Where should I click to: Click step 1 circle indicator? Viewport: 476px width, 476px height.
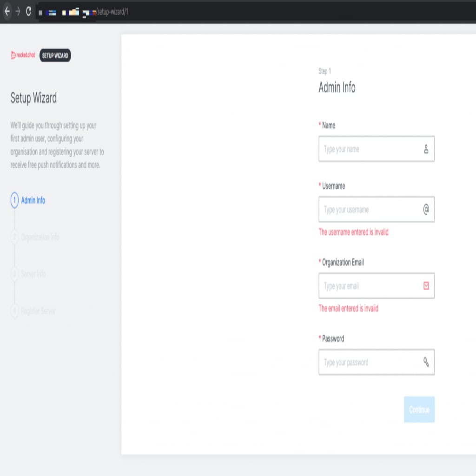(x=14, y=200)
